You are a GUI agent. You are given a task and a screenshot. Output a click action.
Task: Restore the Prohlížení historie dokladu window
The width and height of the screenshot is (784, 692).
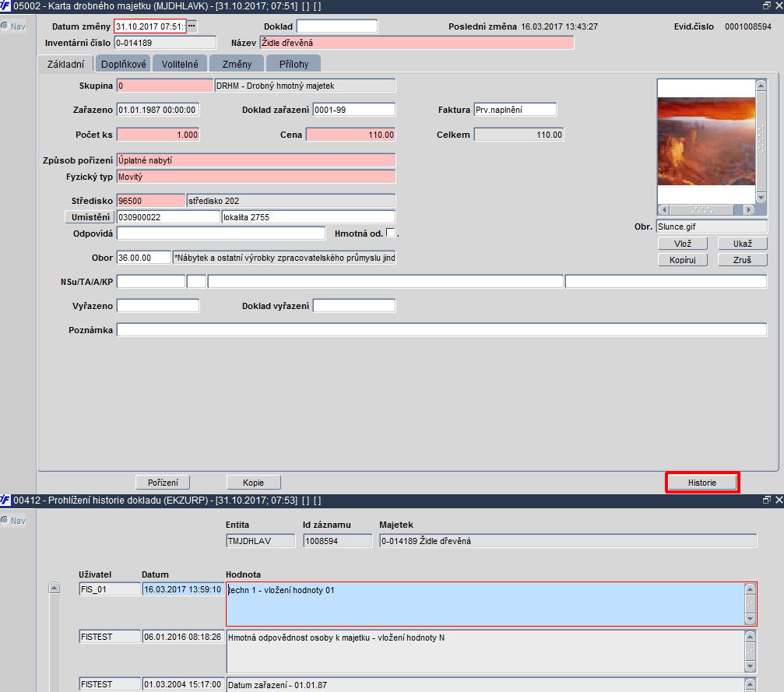click(767, 500)
